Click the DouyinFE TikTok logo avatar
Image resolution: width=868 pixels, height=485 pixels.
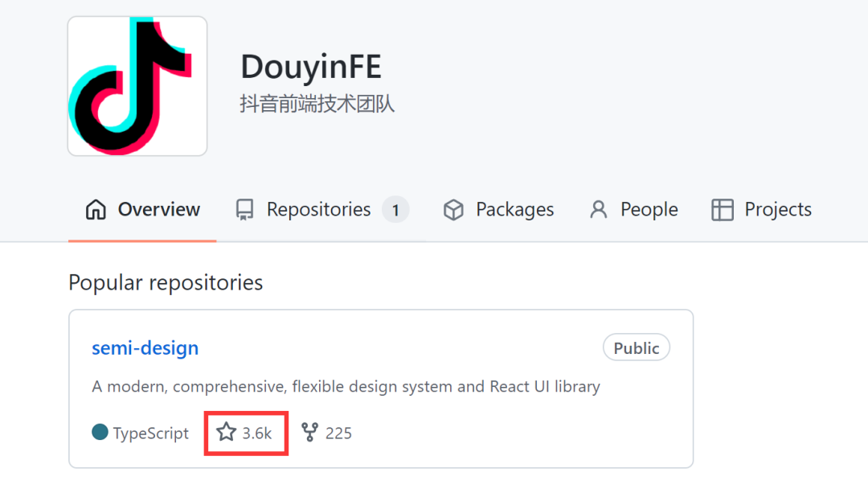[x=137, y=86]
